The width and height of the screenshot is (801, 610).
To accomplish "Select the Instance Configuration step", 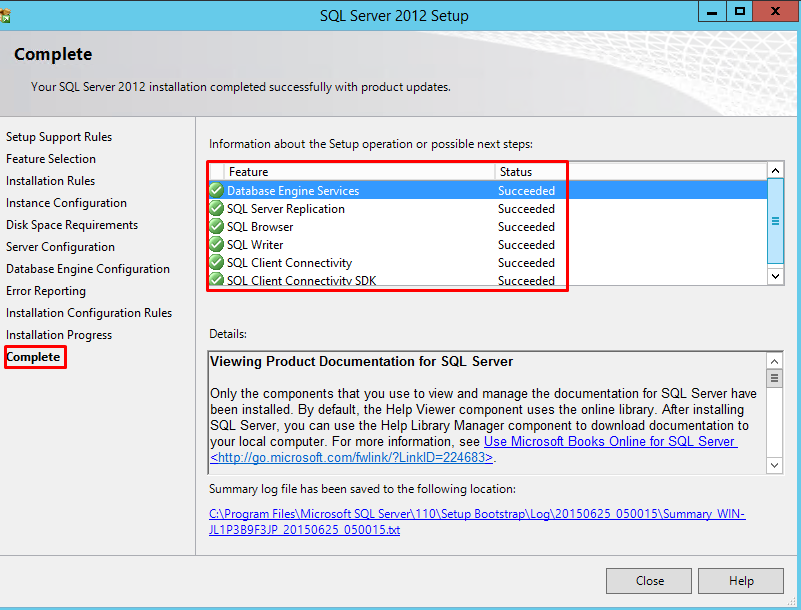I will (66, 203).
